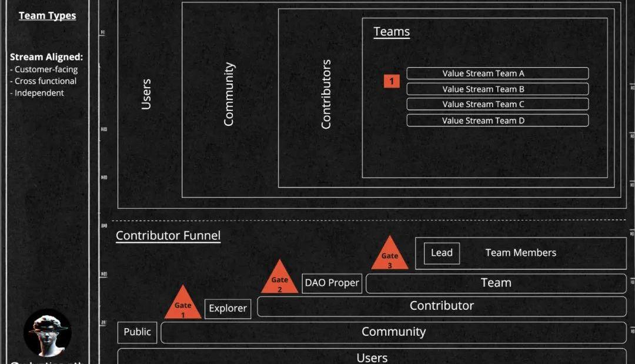Click the Team Types heading
Screen dimensions: 635x364
[x=47, y=15]
